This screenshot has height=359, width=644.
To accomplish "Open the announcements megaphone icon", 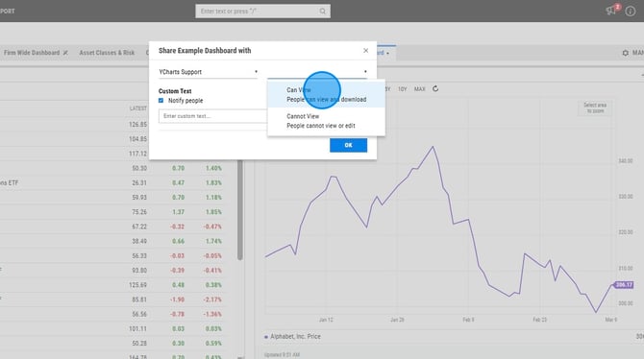I will pyautogui.click(x=611, y=11).
